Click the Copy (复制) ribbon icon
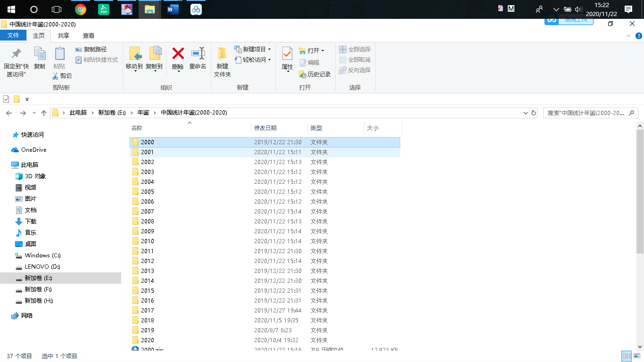 (40, 53)
